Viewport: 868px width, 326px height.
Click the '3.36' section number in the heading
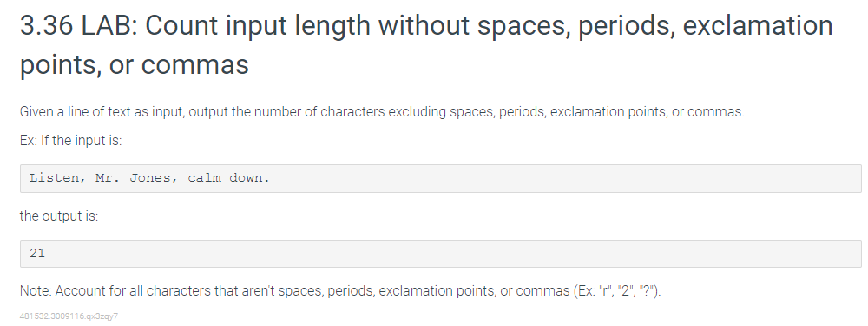tap(47, 25)
